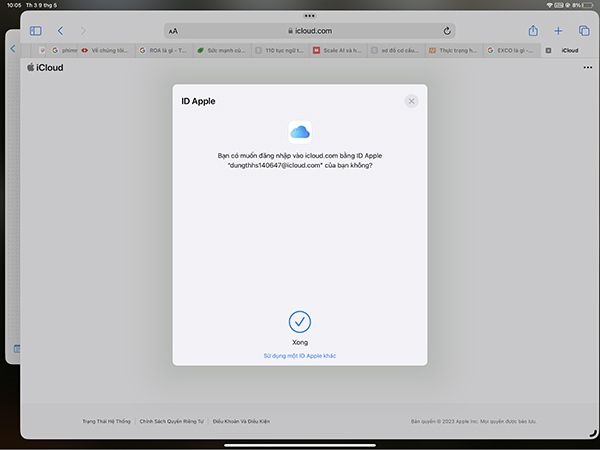Toggle the Safari sidebar panel

click(36, 31)
